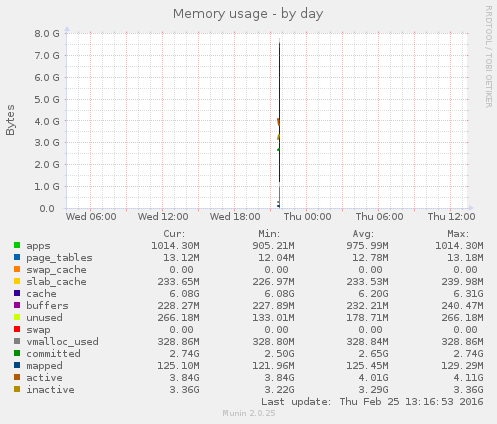Click the lime unused legend swatch
Screen dimensions: 497x424
click(x=17, y=317)
